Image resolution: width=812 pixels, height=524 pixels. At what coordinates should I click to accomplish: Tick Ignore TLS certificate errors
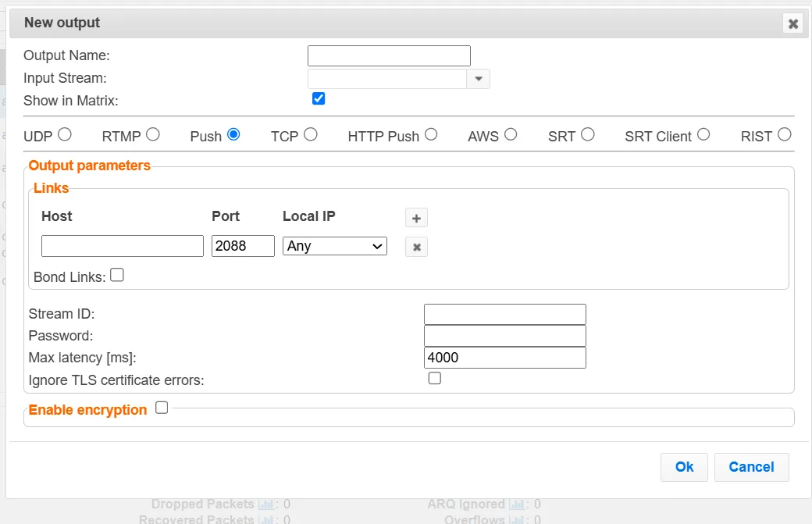click(435, 379)
